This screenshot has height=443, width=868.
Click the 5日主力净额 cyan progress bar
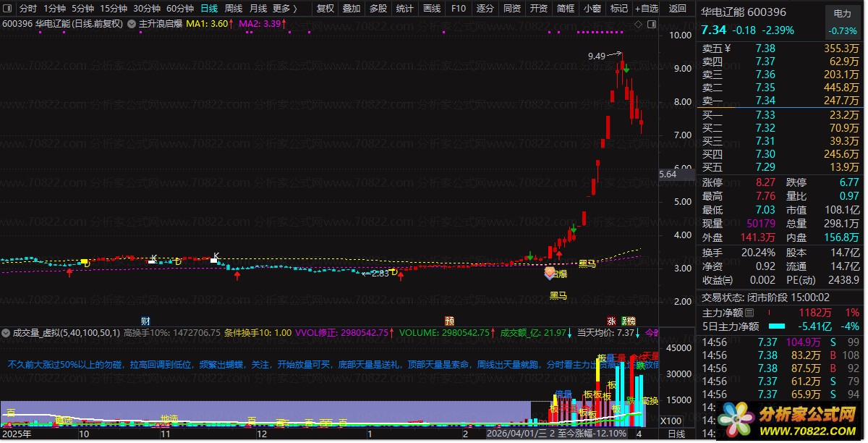[775, 326]
